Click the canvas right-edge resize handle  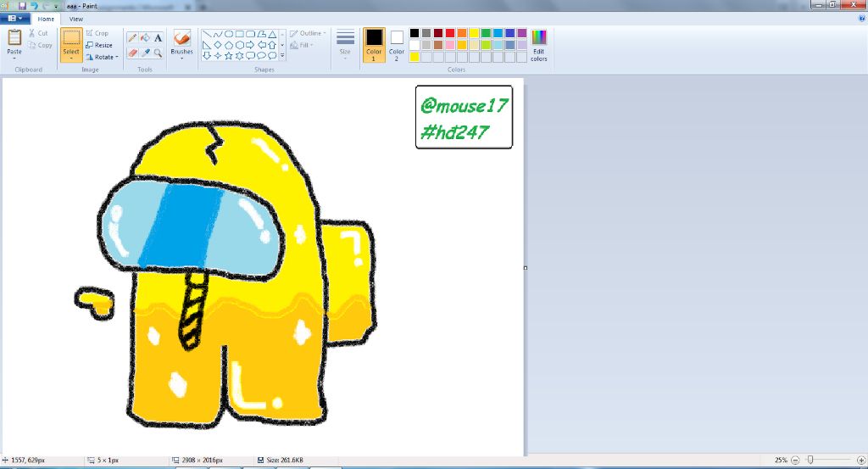526,268
